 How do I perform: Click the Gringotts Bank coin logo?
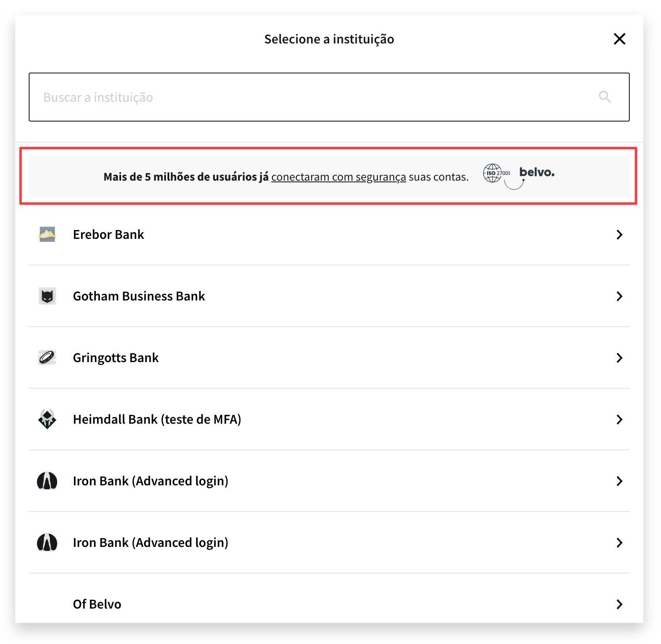[47, 357]
